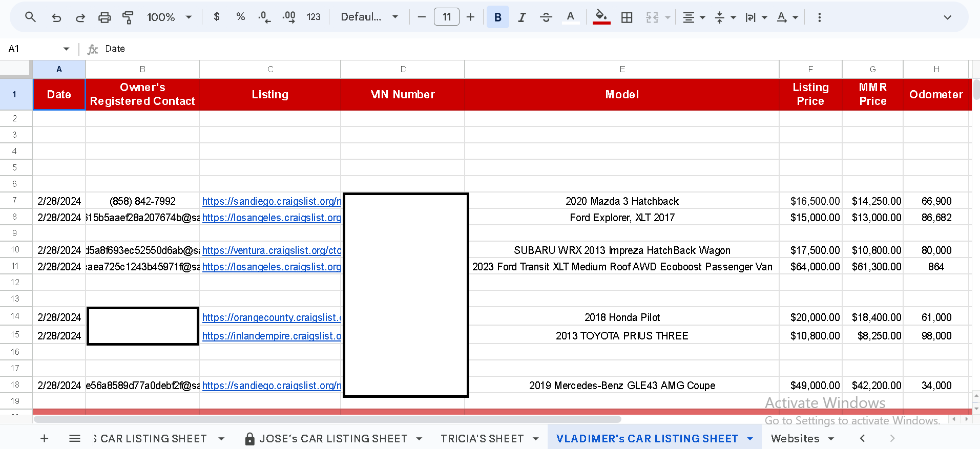Select row 7 header
Screen dimensions: 980x449
tap(15, 200)
